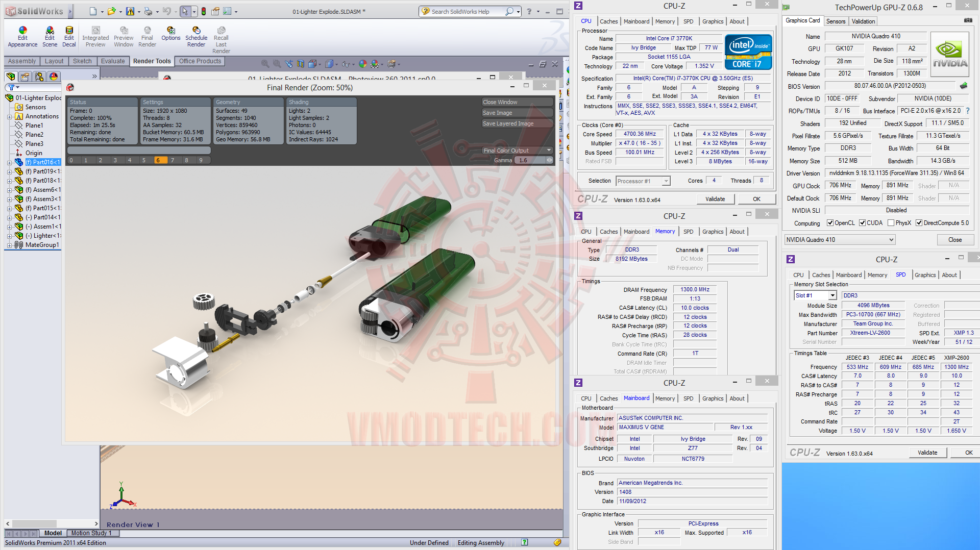Open the Validation tab in GPU-Z
The width and height of the screenshot is (980, 550).
coord(863,21)
